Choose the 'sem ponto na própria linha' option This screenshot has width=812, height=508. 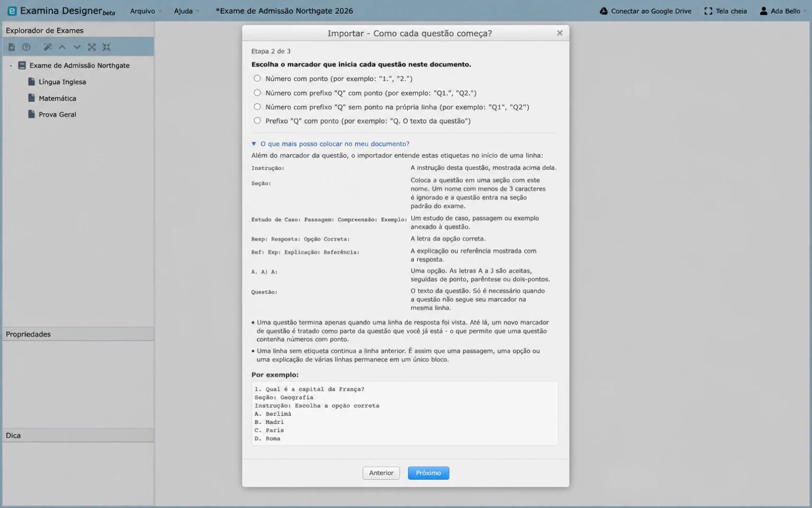[x=257, y=107]
